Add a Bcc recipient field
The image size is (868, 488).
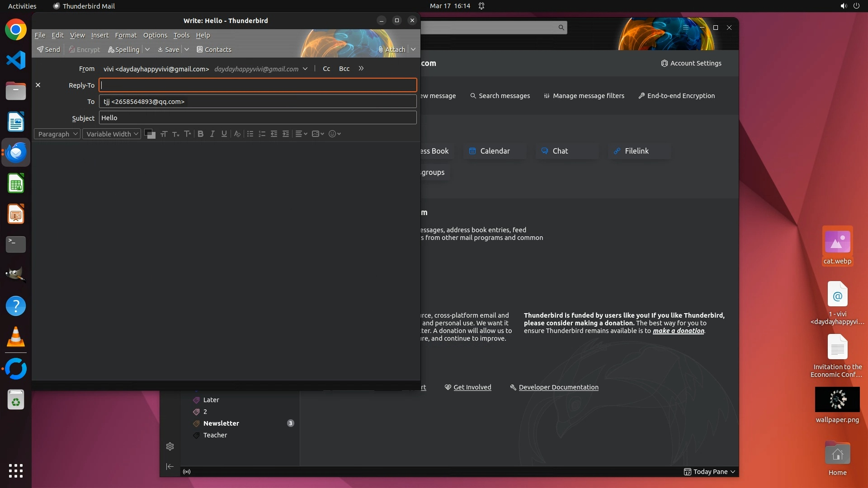click(x=344, y=69)
